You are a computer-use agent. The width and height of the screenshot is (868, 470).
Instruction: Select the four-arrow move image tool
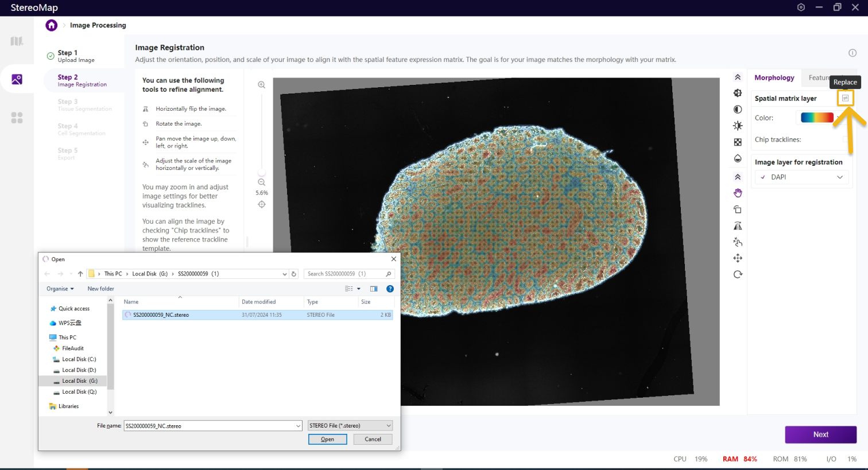(738, 258)
